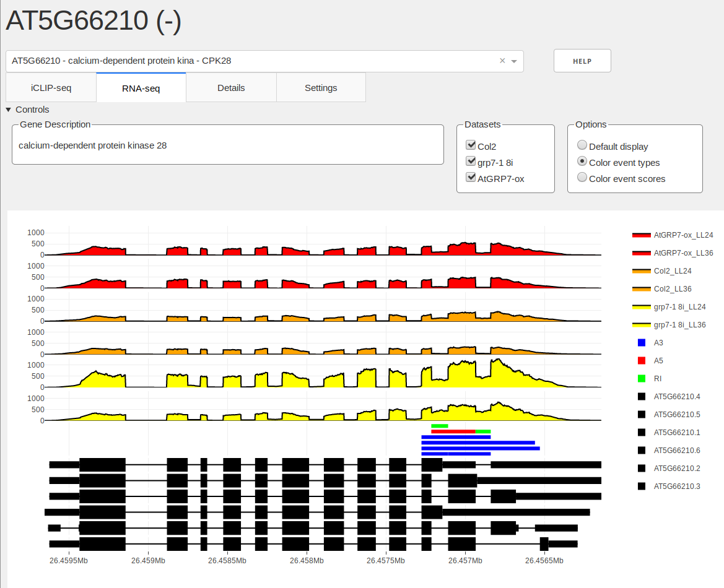The width and height of the screenshot is (724, 588).
Task: Click the AtGRP7-ox_LL36 legend marker
Action: point(642,253)
